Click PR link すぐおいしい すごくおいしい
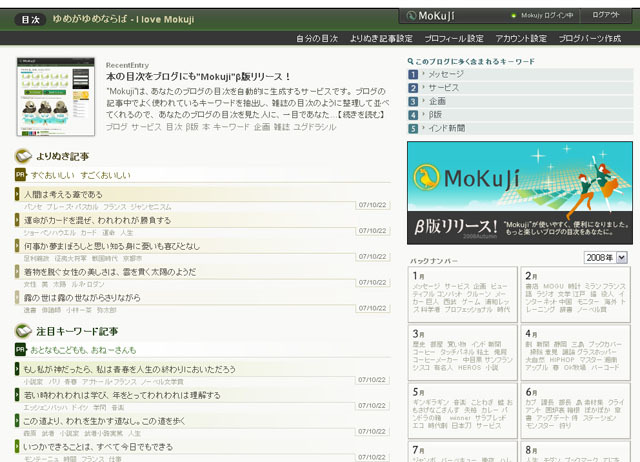 (81, 175)
